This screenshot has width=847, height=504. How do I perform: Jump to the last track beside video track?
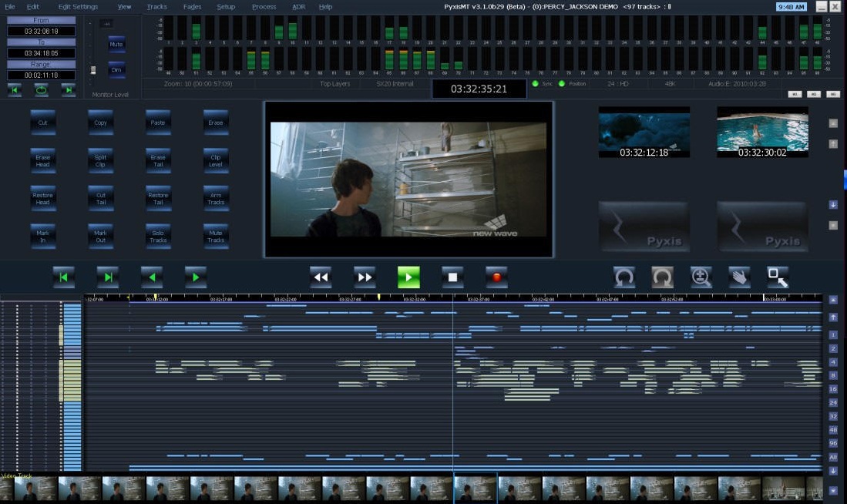coord(833,490)
